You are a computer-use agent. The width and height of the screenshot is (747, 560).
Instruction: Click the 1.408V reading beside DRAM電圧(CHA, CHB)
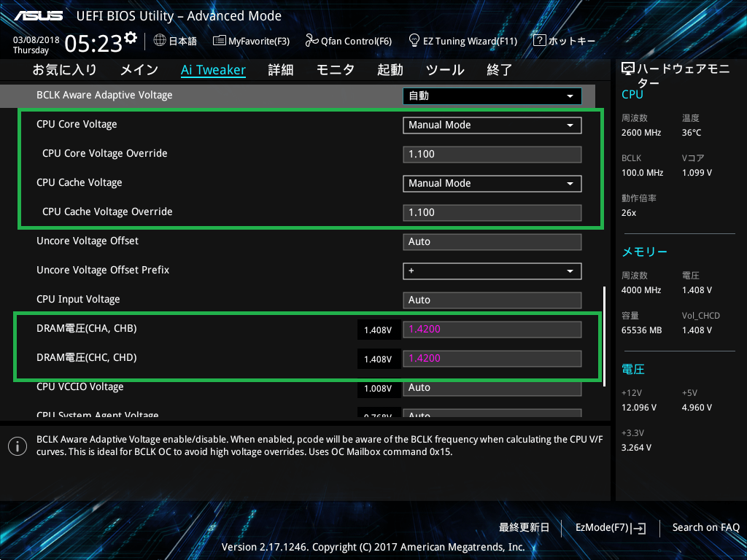coord(378,330)
